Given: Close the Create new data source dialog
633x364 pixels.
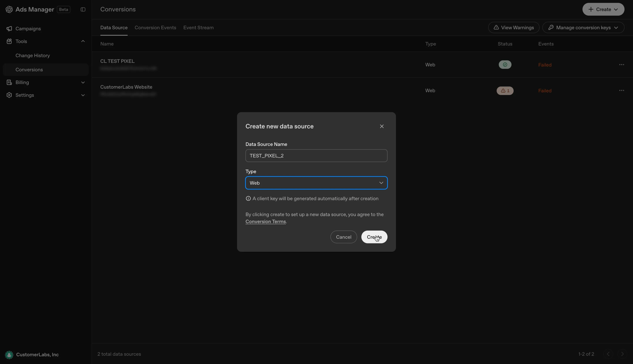Looking at the screenshot, I should tap(382, 126).
